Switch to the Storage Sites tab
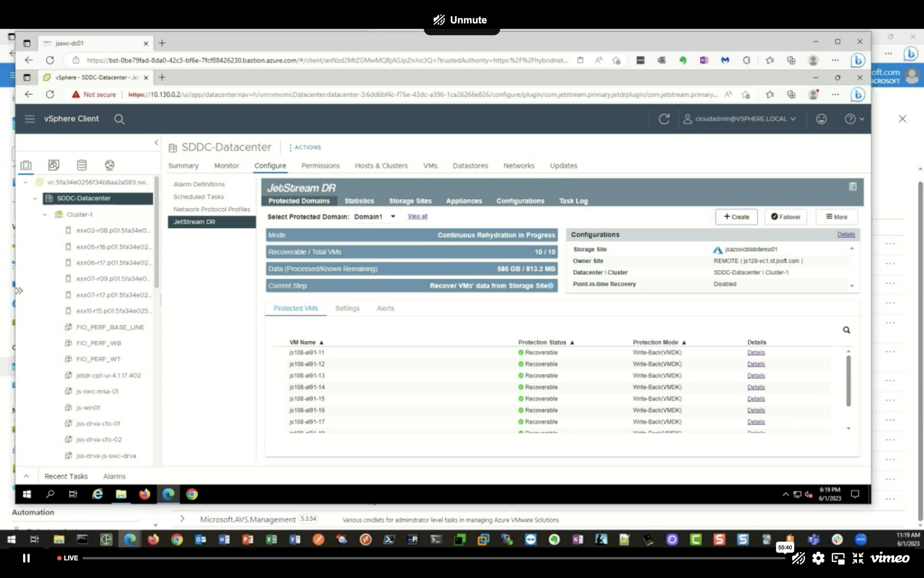 pyautogui.click(x=410, y=201)
